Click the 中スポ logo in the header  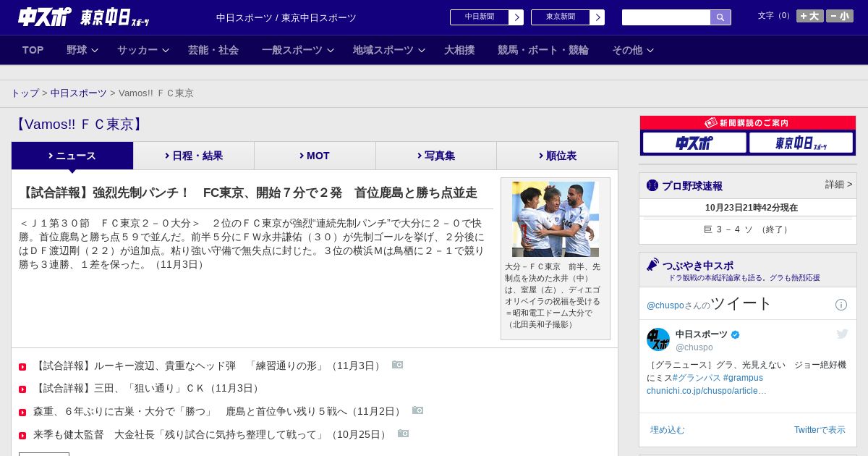(x=44, y=17)
